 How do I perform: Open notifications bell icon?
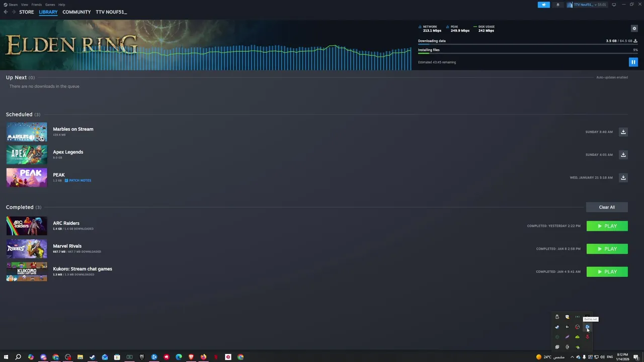[x=557, y=5]
